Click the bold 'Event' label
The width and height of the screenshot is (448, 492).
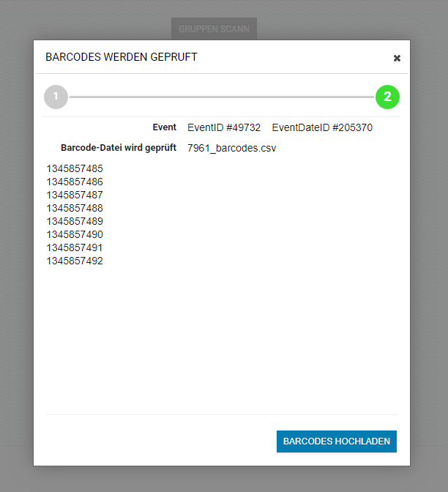164,127
